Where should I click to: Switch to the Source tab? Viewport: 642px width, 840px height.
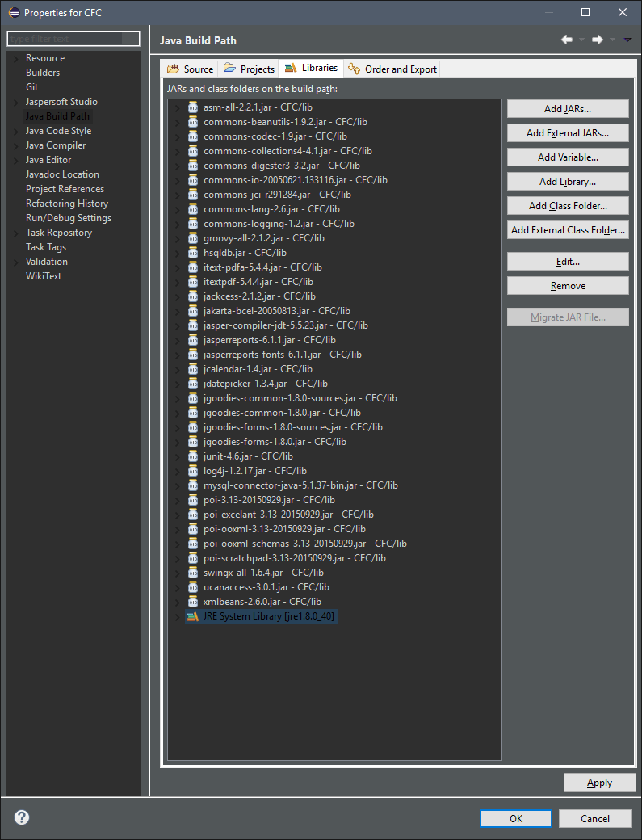pyautogui.click(x=191, y=69)
